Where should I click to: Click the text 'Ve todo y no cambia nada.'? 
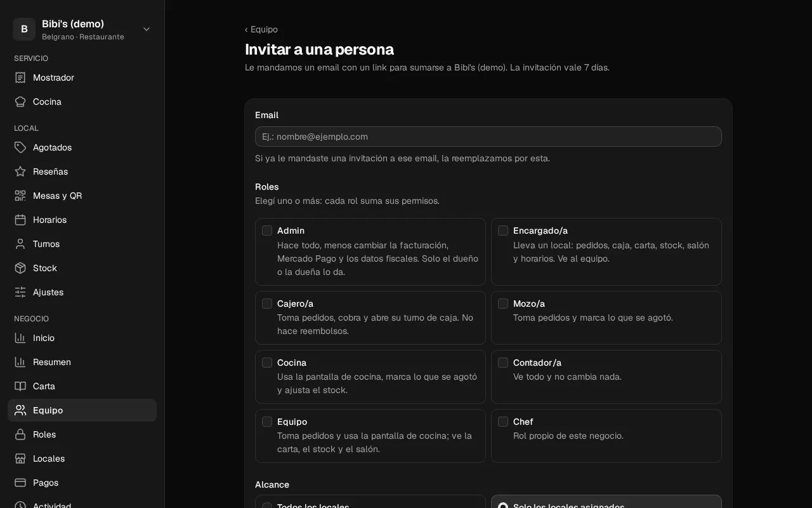567,377
